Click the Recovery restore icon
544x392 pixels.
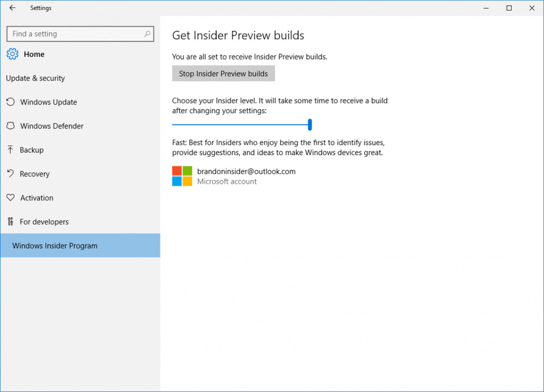tap(11, 174)
